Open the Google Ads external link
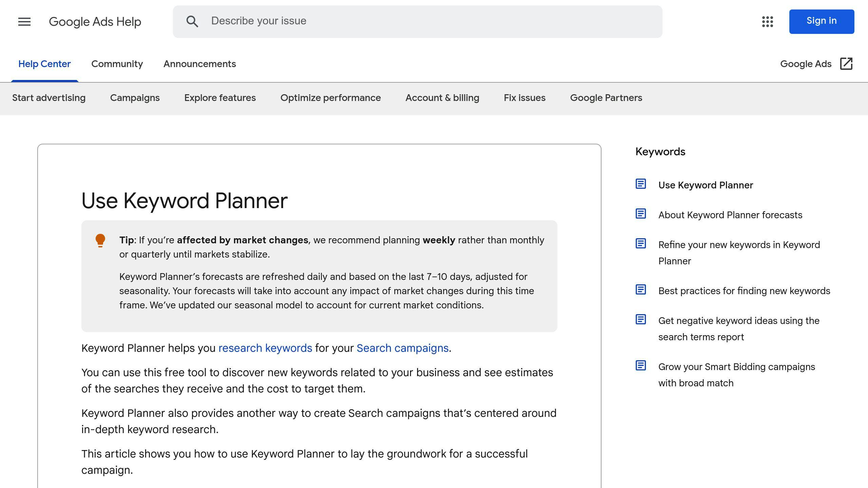 tap(816, 64)
